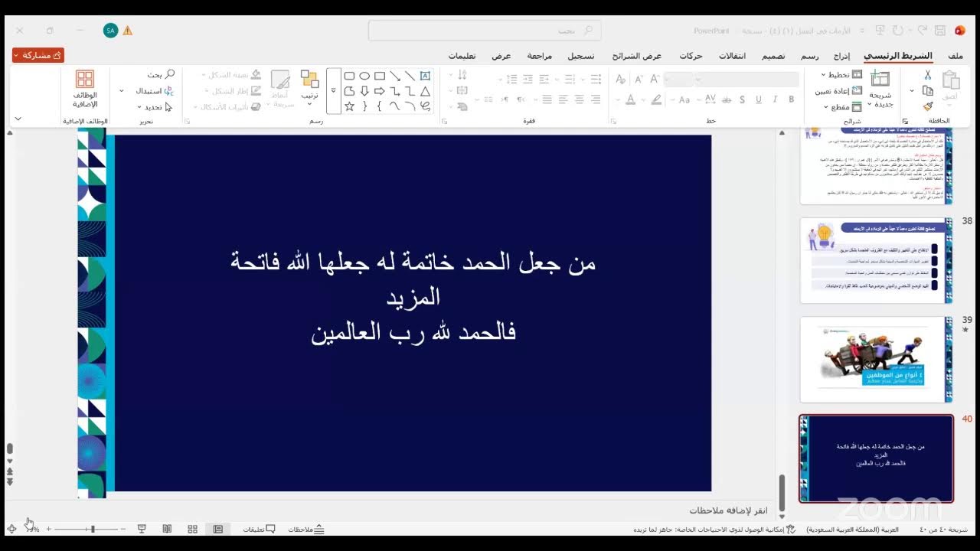Justify text in paragraph group

pyautogui.click(x=547, y=99)
